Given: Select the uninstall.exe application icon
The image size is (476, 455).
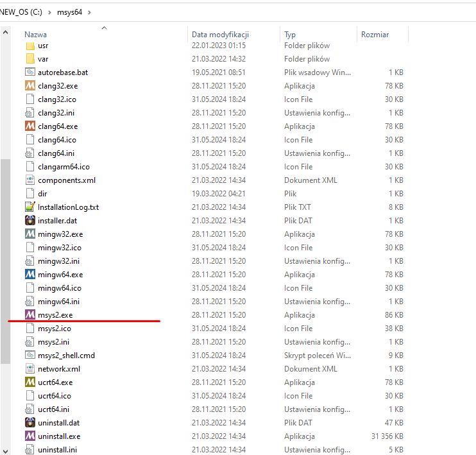Looking at the screenshot, I should coord(30,436).
